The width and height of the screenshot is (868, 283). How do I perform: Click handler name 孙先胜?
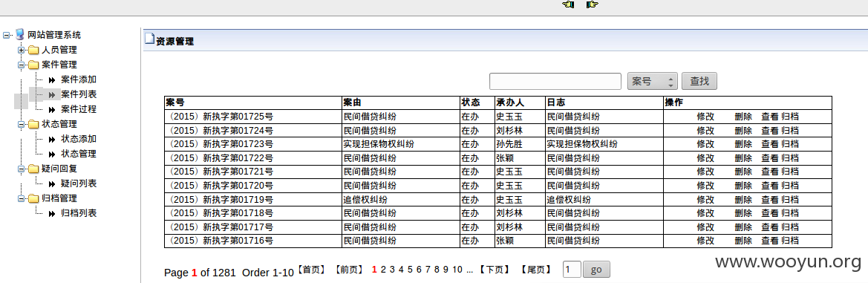pyautogui.click(x=509, y=144)
